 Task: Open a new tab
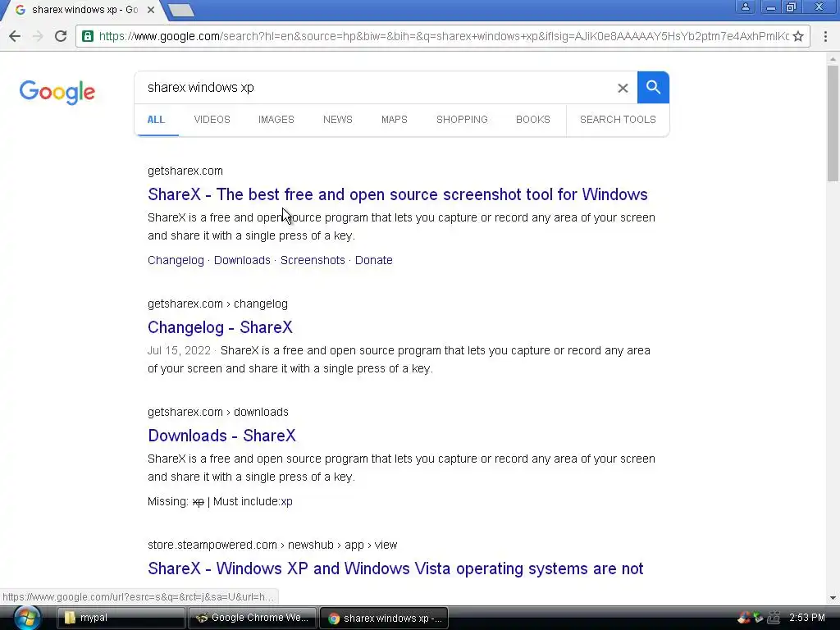[181, 10]
